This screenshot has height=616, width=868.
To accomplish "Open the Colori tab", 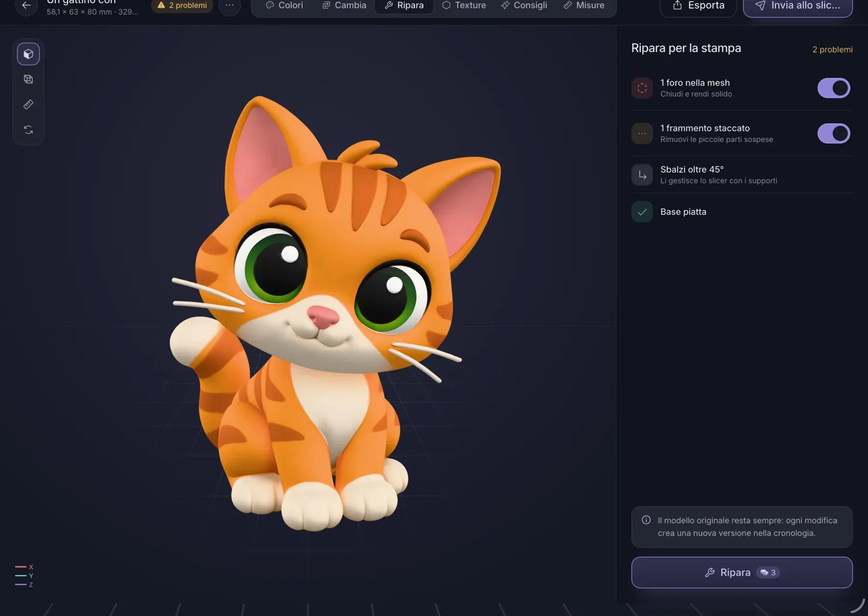I will (285, 5).
